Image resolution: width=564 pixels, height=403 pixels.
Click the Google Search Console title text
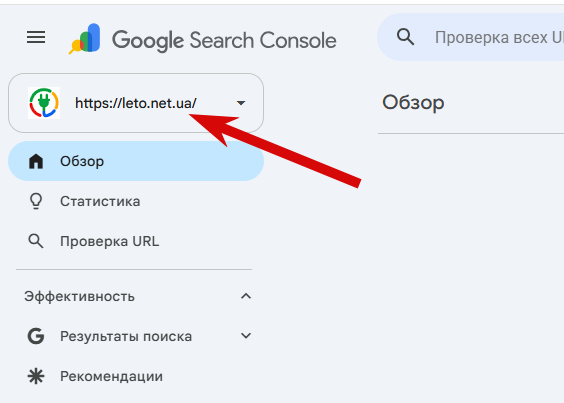click(224, 40)
